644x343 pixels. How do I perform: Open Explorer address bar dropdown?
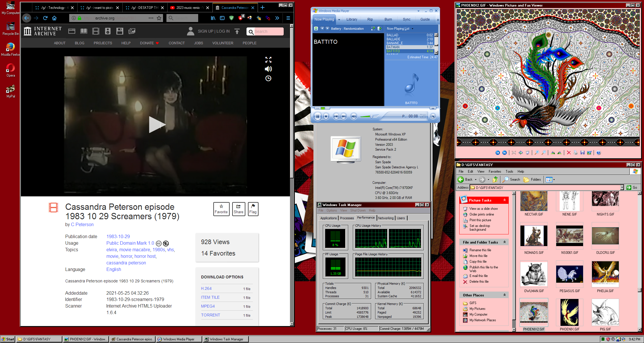(622, 188)
